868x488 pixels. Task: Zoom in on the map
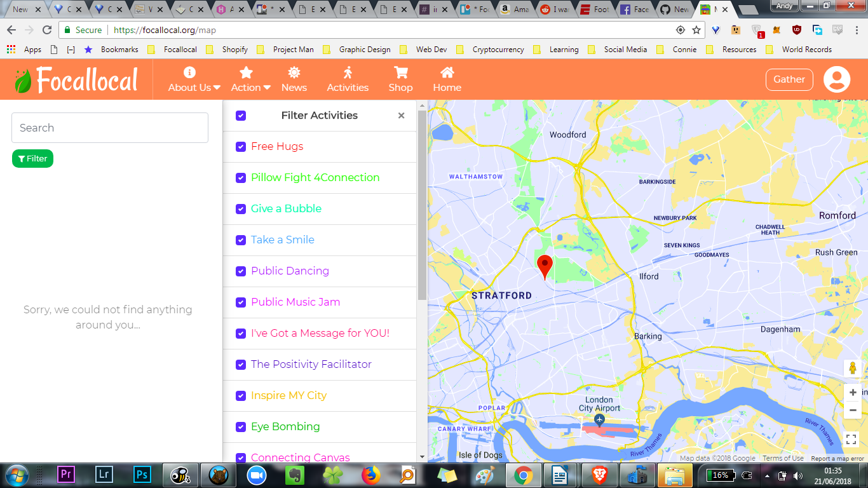852,393
